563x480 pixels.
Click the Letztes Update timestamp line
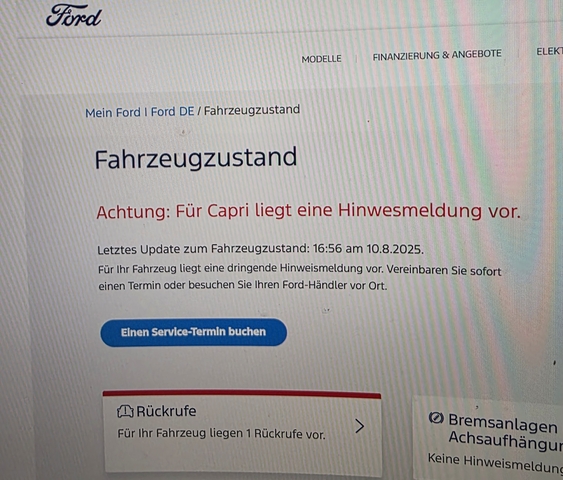[x=261, y=249]
